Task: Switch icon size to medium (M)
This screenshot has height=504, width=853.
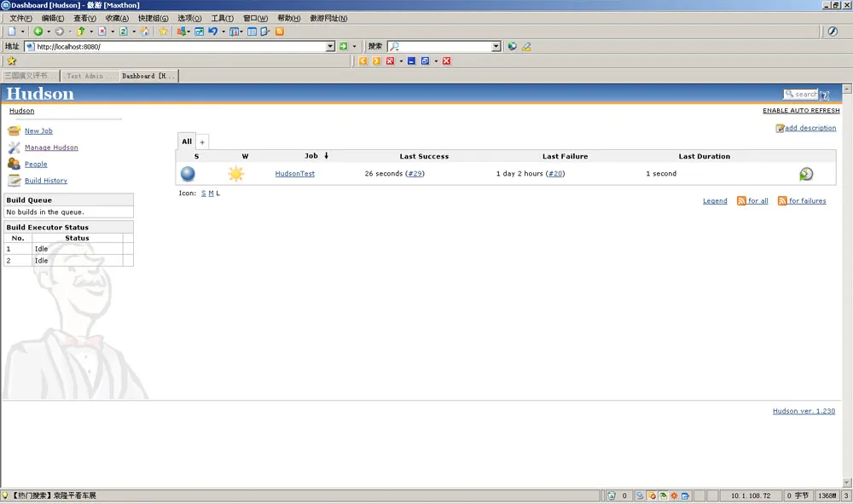Action: pyautogui.click(x=211, y=194)
